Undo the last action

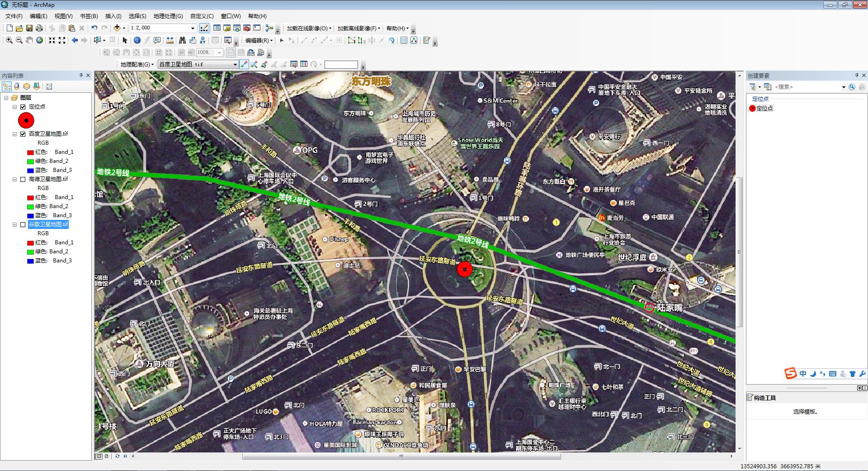coord(94,28)
